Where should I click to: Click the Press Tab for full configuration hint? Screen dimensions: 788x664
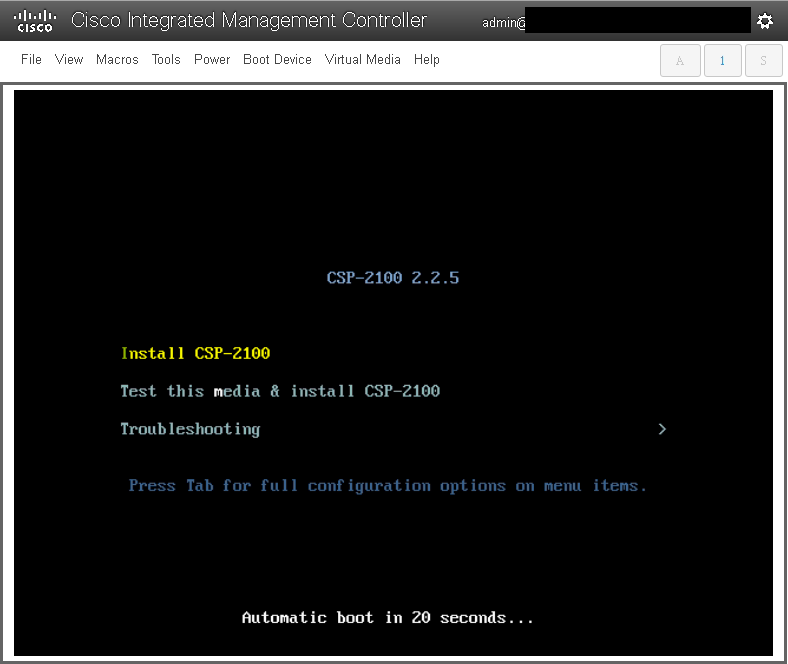click(x=387, y=486)
